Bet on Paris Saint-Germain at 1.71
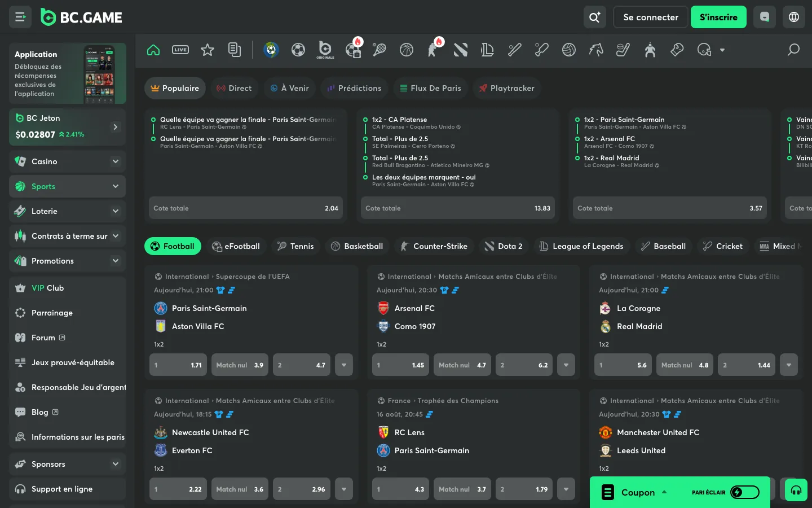Viewport: 812px width, 508px height. click(178, 365)
